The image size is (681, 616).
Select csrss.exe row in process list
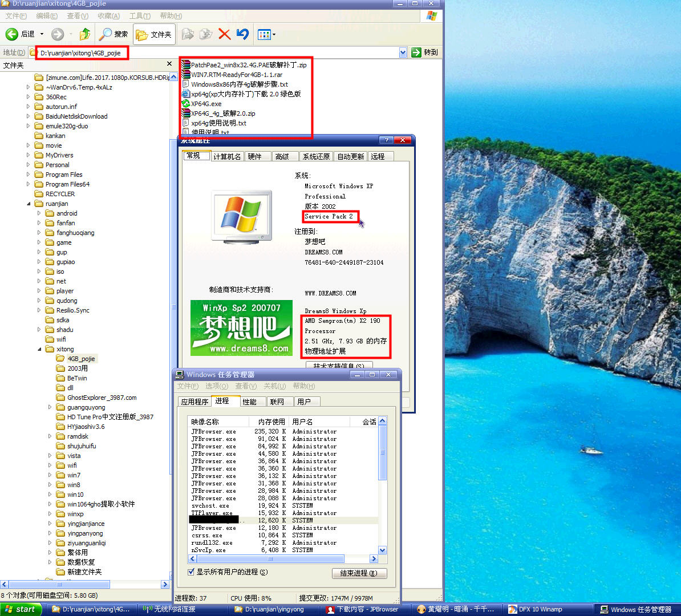point(283,536)
